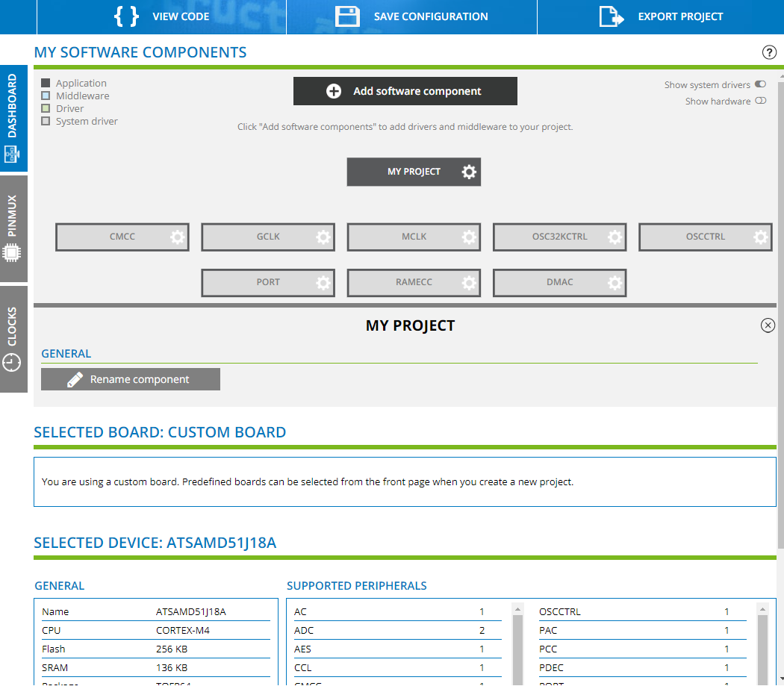
Task: Select the RAMECC driver block
Action: (x=414, y=283)
